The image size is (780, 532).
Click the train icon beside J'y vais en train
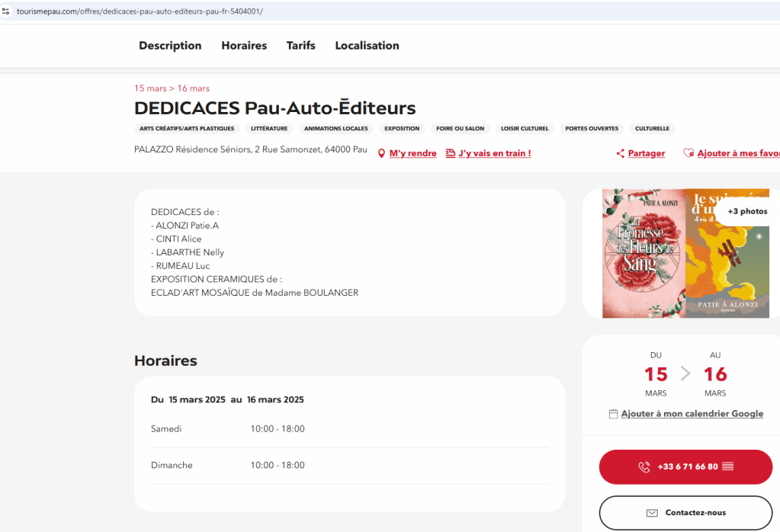tap(451, 153)
